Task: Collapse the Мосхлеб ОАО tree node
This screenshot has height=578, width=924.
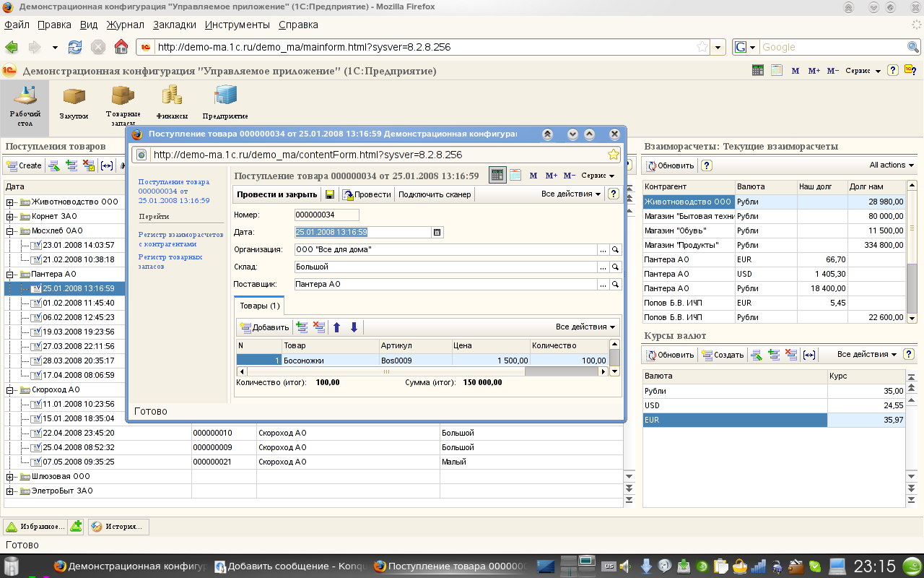Action: tap(10, 230)
